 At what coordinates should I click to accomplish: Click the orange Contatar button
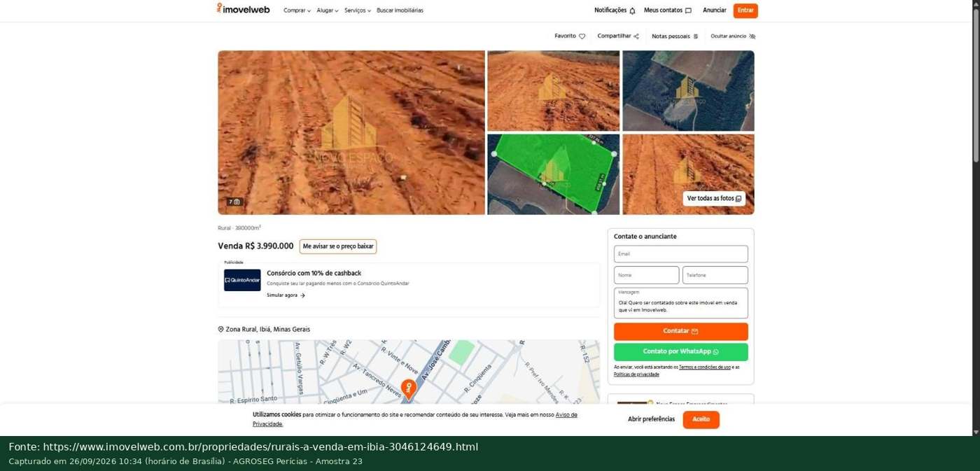coord(681,332)
